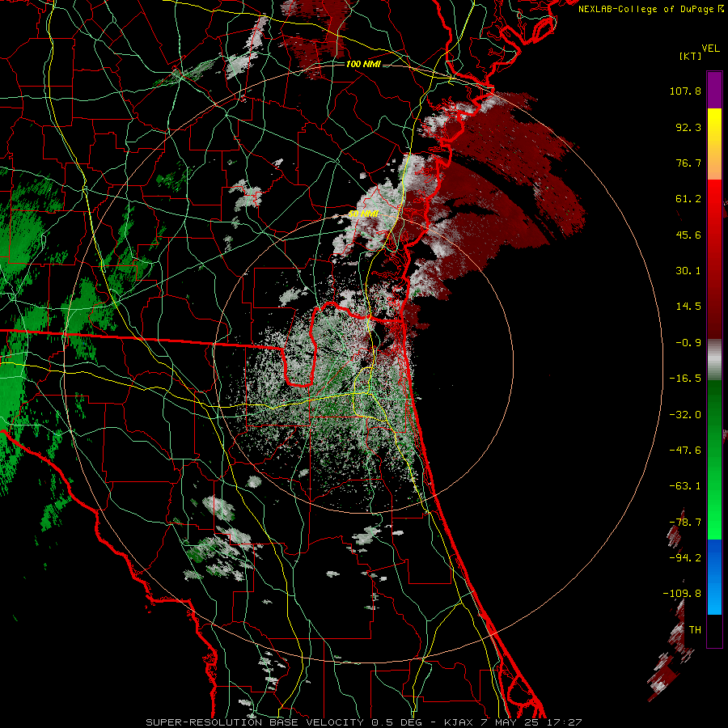Viewport: 728px width, 728px height.
Task: Click the 61.2 velocity scale value
Action: click(688, 199)
